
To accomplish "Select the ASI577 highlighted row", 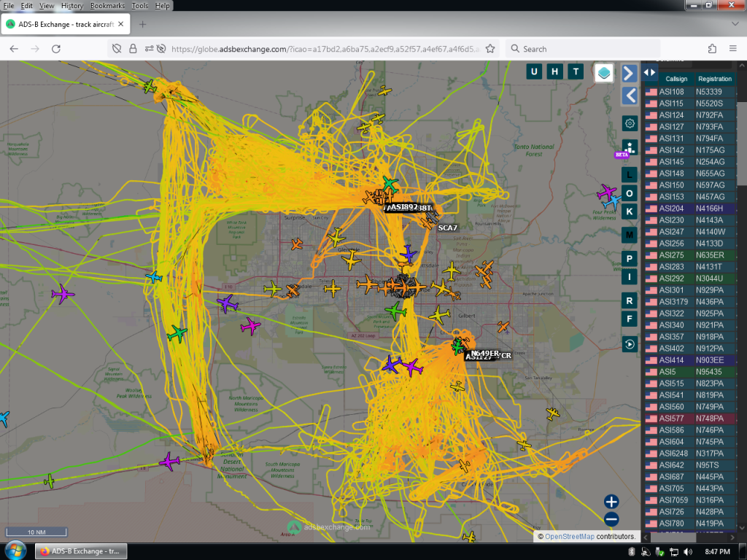I will [690, 418].
